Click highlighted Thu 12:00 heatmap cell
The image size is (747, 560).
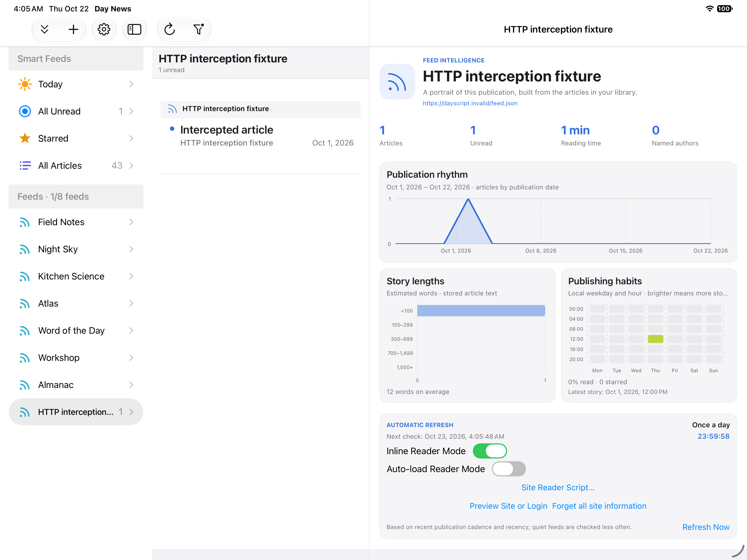[x=656, y=339]
